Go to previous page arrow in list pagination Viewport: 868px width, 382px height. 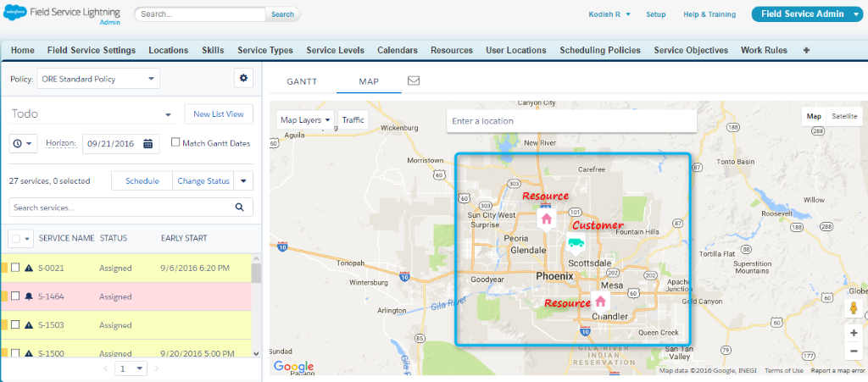click(x=106, y=368)
